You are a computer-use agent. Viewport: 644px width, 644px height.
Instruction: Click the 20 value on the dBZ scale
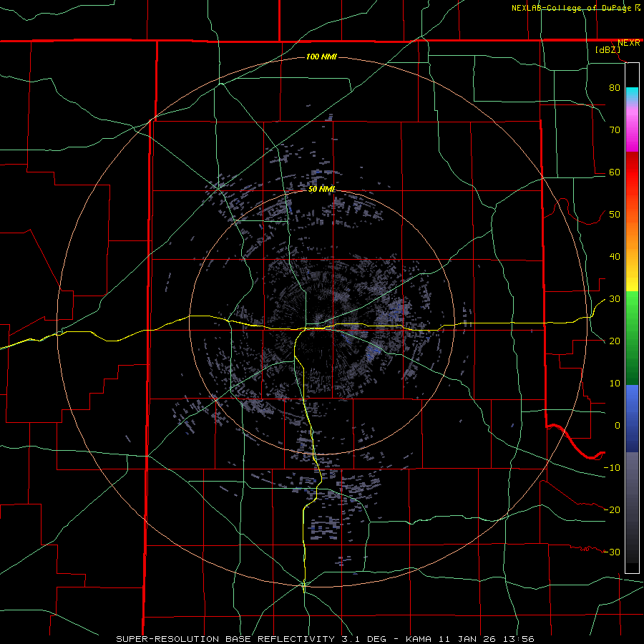[615, 341]
